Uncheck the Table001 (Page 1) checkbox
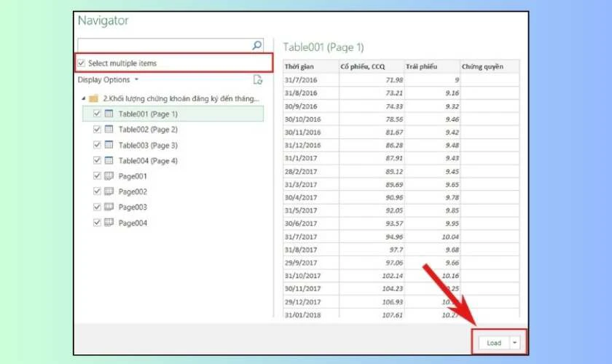 coord(97,114)
